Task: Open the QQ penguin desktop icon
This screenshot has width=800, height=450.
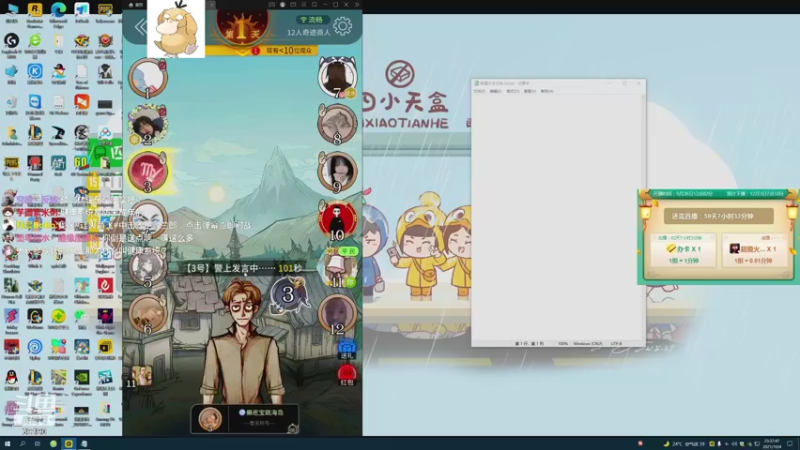Action: [11, 380]
